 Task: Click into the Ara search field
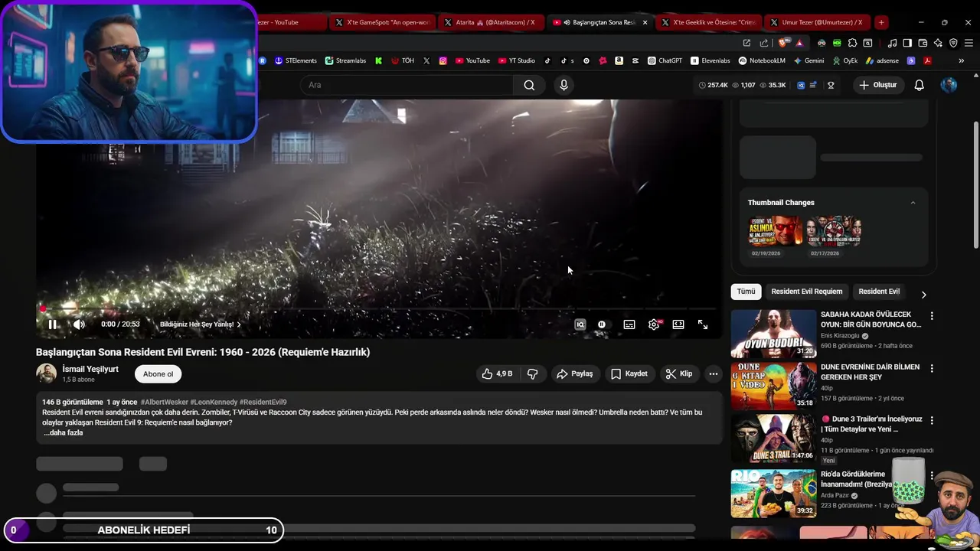[406, 85]
